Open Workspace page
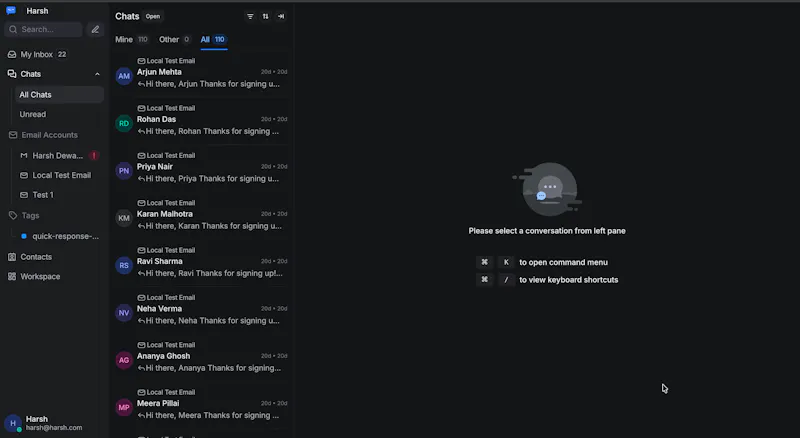The image size is (800, 438). (54, 277)
